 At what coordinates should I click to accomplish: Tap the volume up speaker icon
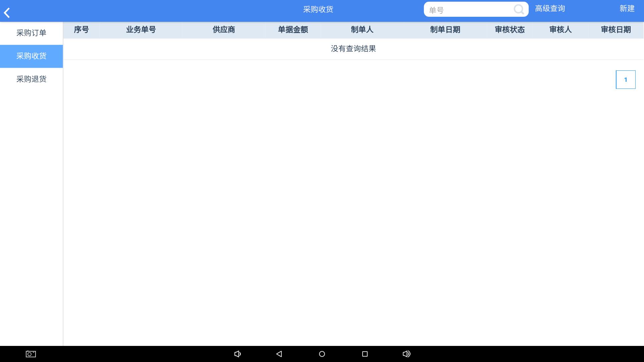click(x=407, y=354)
